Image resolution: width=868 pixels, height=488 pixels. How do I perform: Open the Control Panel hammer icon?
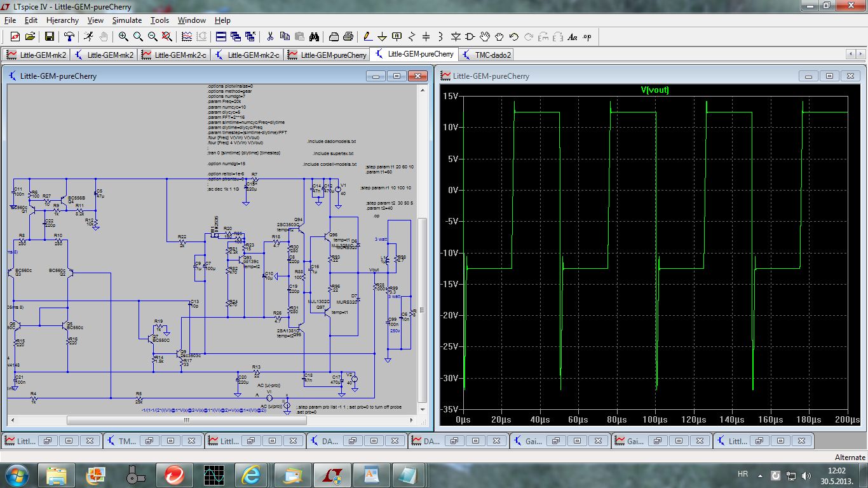click(x=69, y=37)
